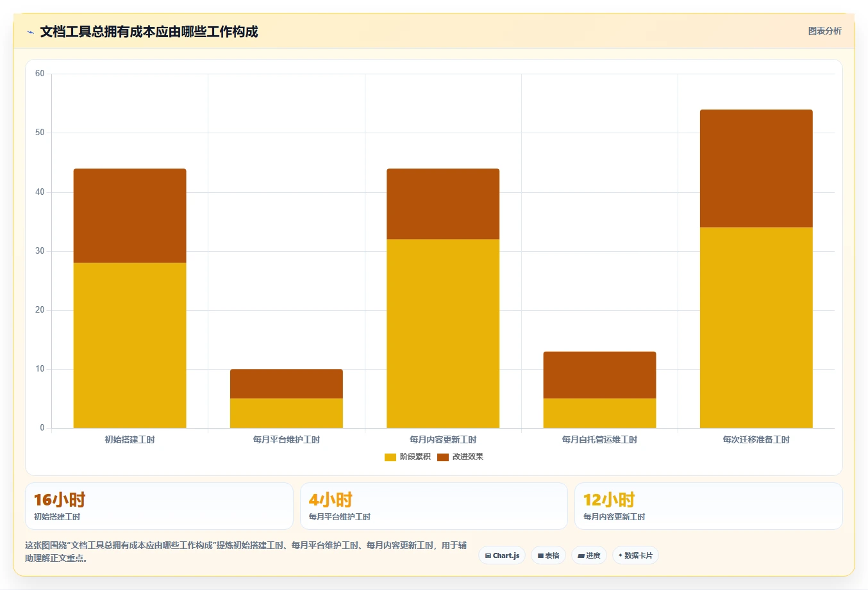The image size is (868, 590).
Task: Click the yellow segment of 每月平台维护工时 bar
Action: 287,413
